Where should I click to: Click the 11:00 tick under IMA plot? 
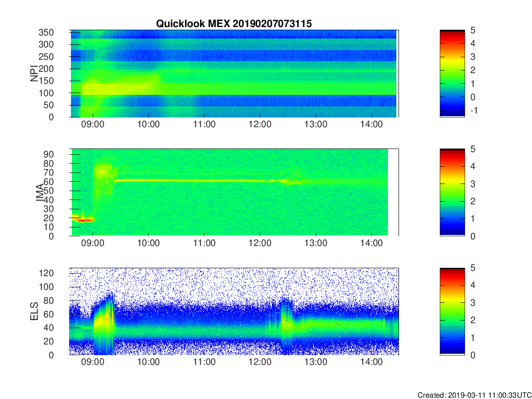tap(204, 243)
